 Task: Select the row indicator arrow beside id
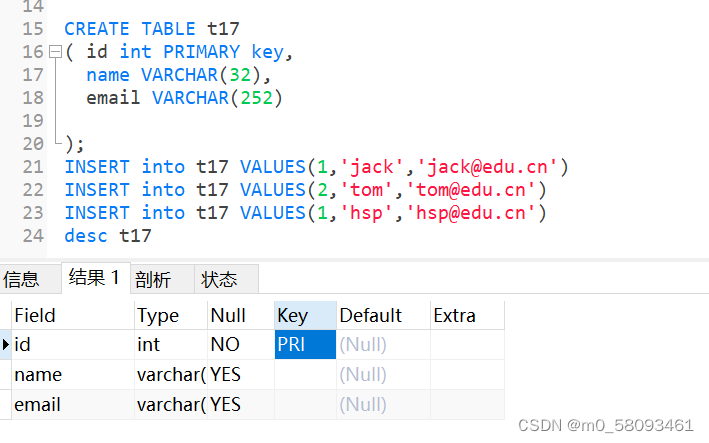pos(5,344)
